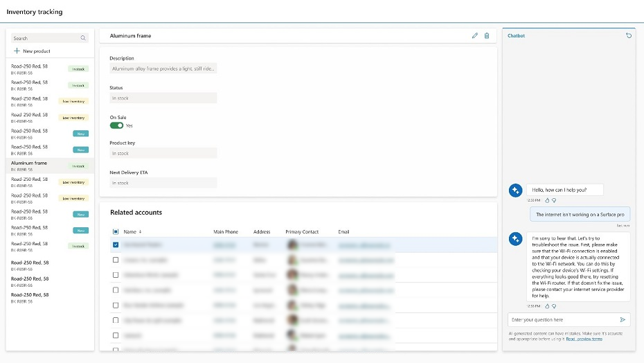The width and height of the screenshot is (644, 363).
Task: Check the second account row checkbox
Action: (116, 260)
